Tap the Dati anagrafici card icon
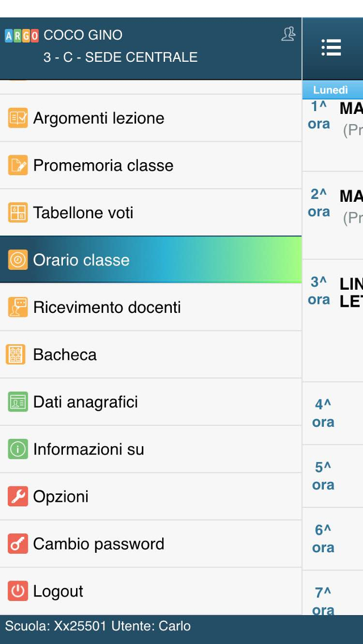Screen dimensions: 363x644 point(18,402)
